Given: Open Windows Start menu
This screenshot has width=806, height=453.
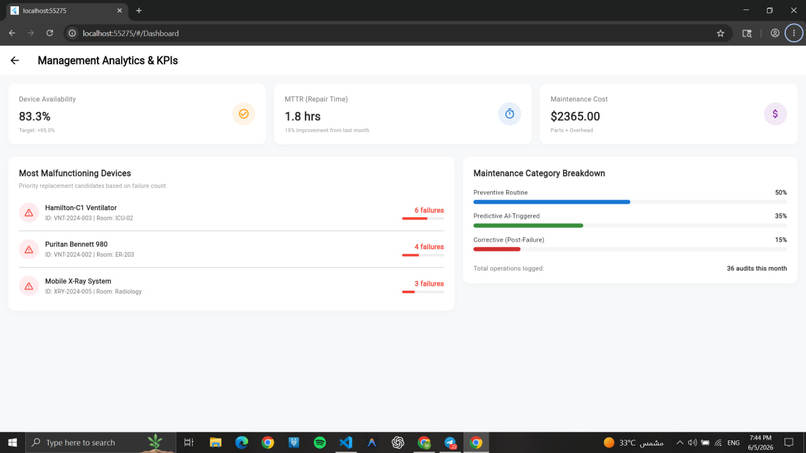Looking at the screenshot, I should (x=12, y=442).
